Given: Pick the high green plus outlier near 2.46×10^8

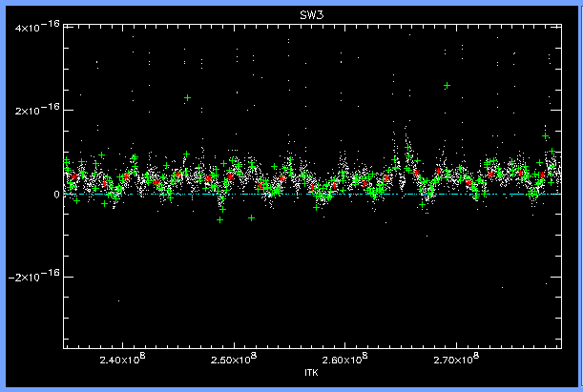Looking at the screenshot, I should (188, 97).
